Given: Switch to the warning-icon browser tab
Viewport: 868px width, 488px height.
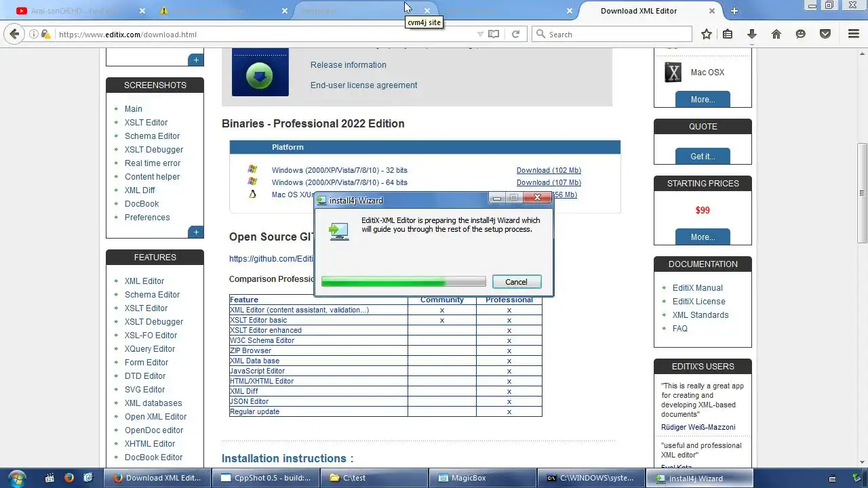Looking at the screenshot, I should (x=223, y=11).
